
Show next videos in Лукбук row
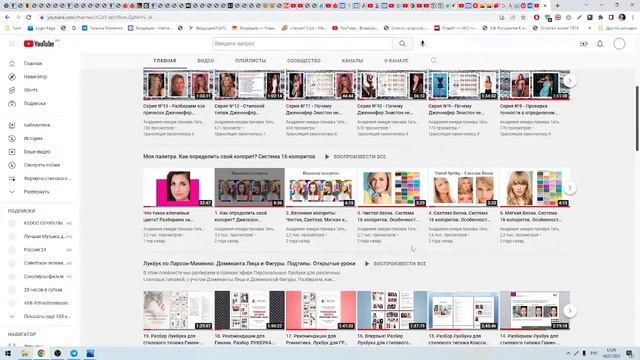[570, 311]
